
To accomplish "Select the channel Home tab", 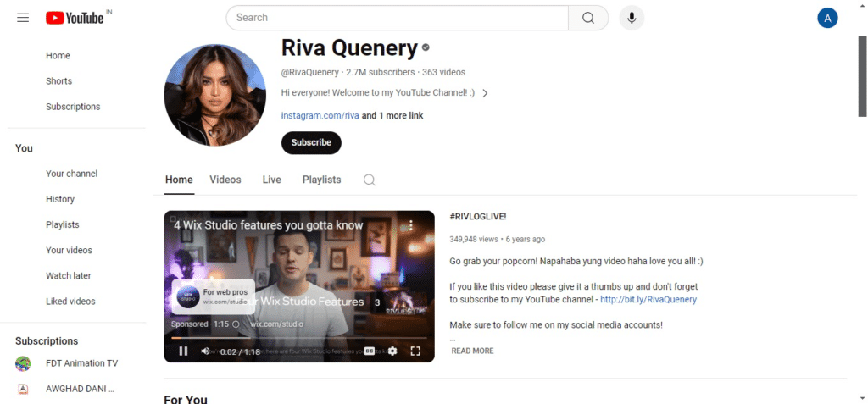I will coord(179,180).
